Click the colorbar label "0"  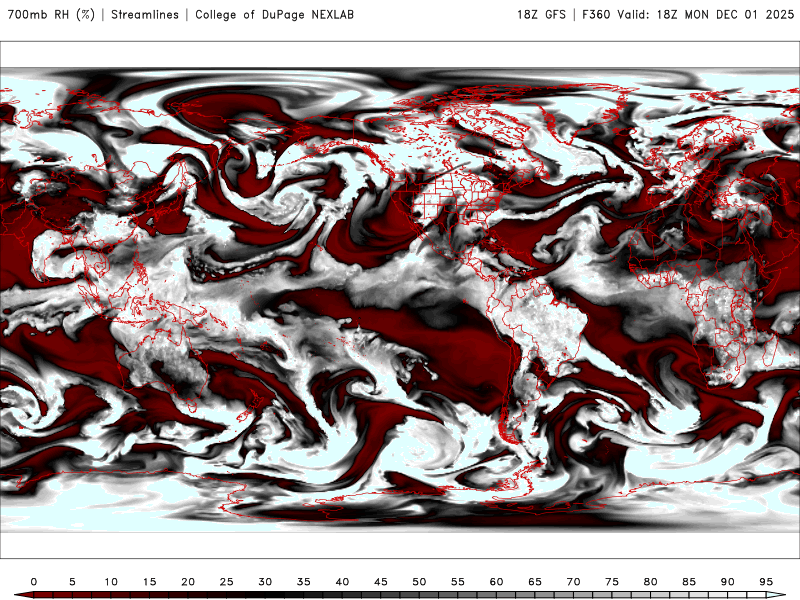coord(34,582)
